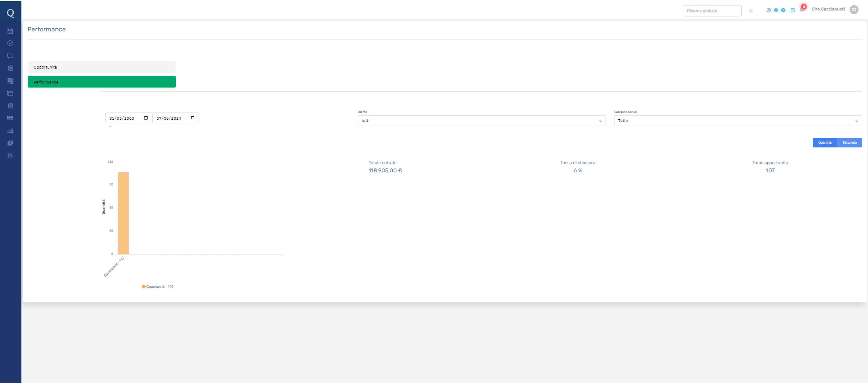Open the credit card icon in sidebar
Viewport: 868px width, 383px height.
pos(10,118)
